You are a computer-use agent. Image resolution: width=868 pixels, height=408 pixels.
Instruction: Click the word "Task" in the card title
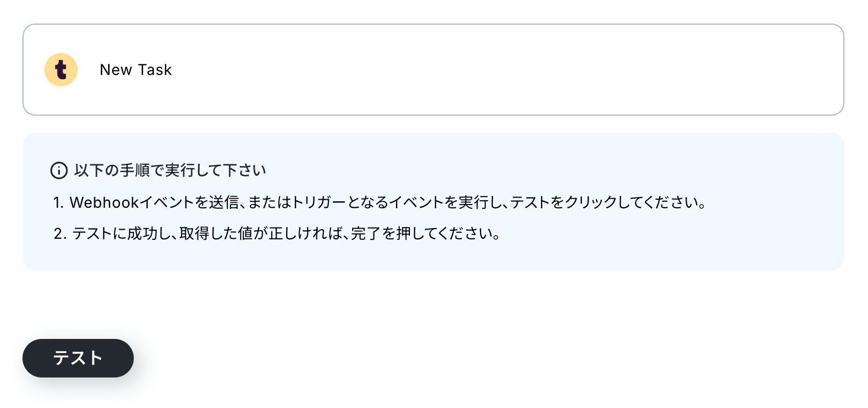pos(155,70)
